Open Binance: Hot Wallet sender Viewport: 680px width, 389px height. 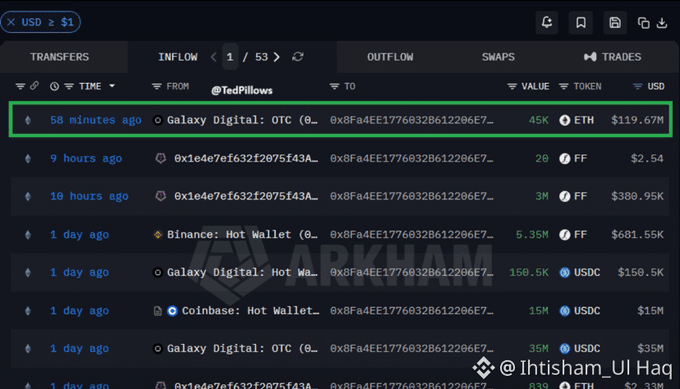[x=242, y=235]
